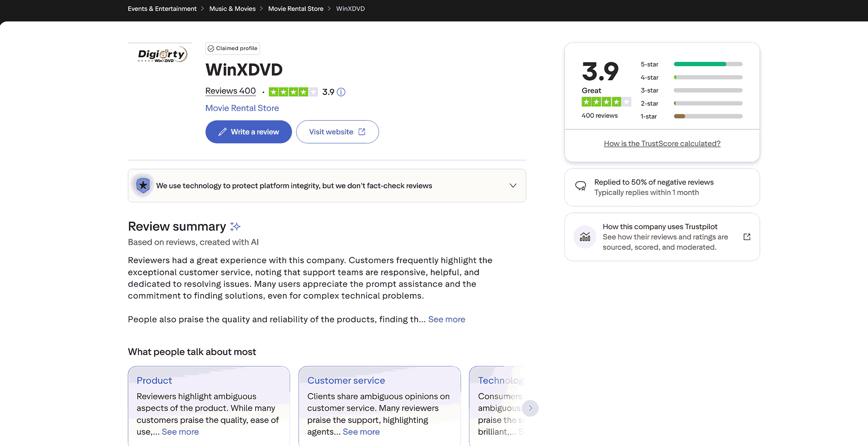Open Events & Entertainment breadcrumb

click(162, 9)
